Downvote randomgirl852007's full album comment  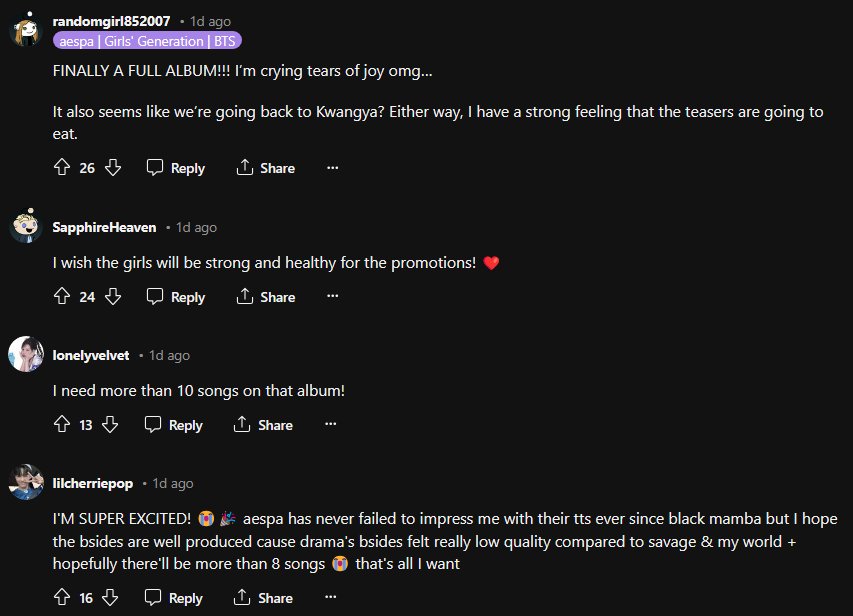113,168
